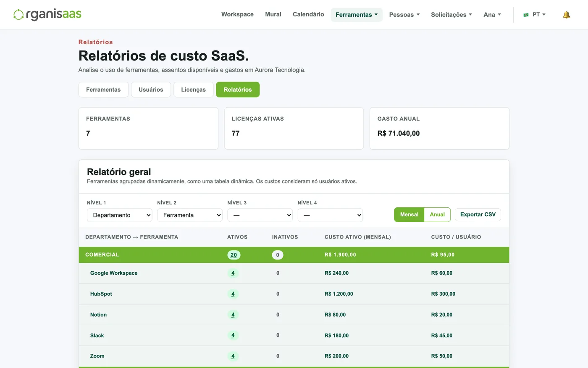The height and width of the screenshot is (368, 588).
Task: Switch report to Mensal view
Action: (409, 214)
